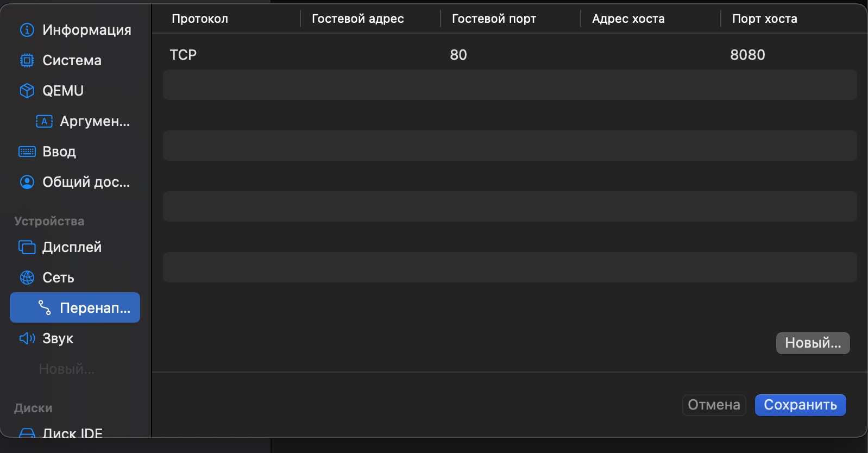This screenshot has height=453, width=868.
Task: Click the Общий доступ person icon
Action: tap(27, 182)
